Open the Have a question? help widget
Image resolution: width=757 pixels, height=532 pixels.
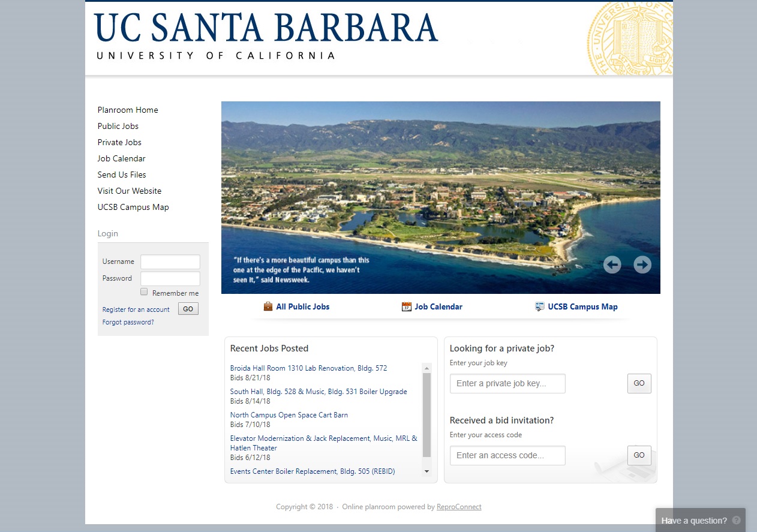click(x=701, y=520)
